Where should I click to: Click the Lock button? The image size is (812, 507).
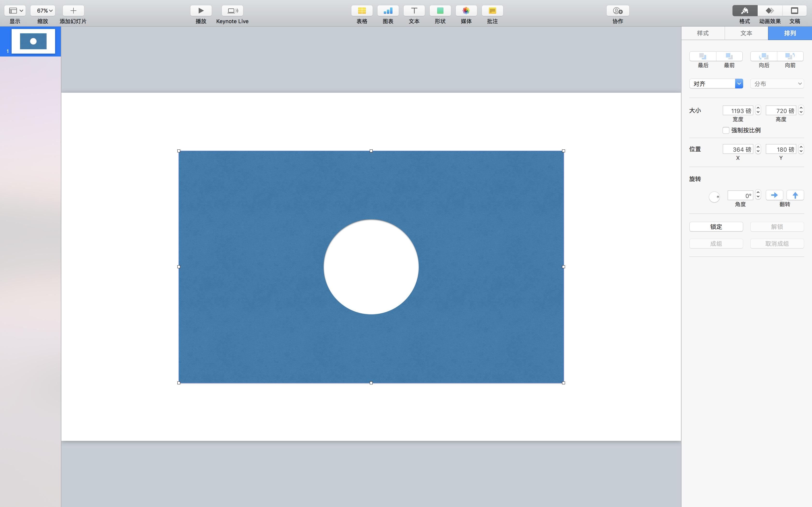click(716, 227)
